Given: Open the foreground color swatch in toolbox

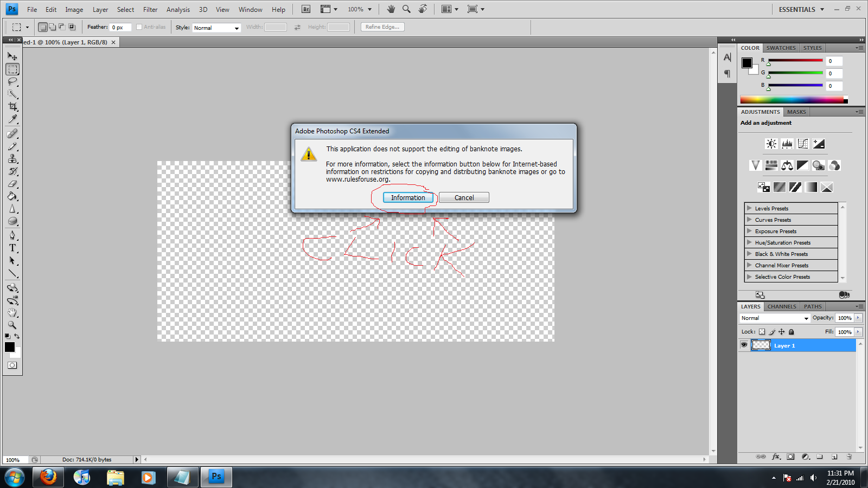Looking at the screenshot, I should click(x=10, y=347).
